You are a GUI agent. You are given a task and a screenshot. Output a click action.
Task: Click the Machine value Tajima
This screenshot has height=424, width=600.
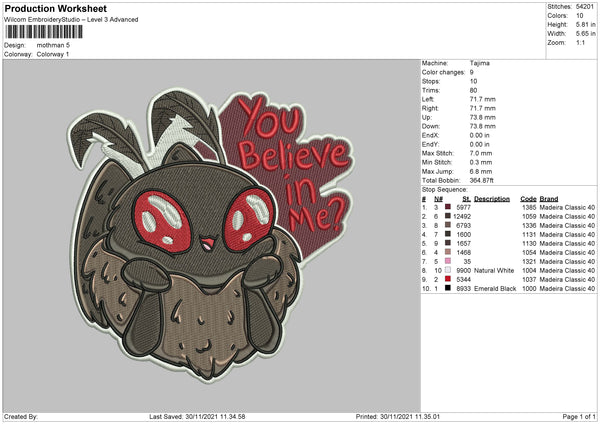coord(479,63)
